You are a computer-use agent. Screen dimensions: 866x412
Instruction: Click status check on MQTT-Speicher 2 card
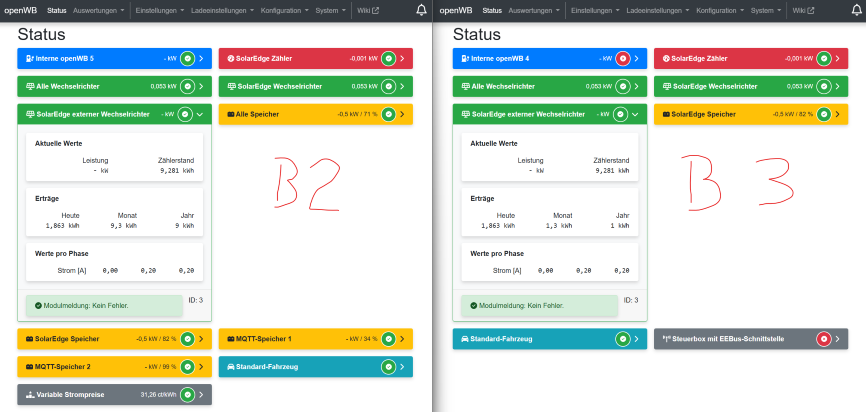188,367
